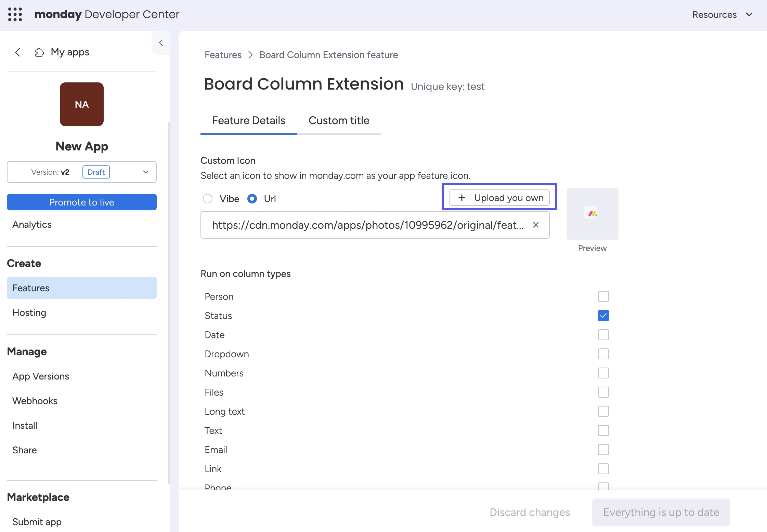Uncheck the Status column type checkbox
This screenshot has width=767, height=532.
pos(603,316)
